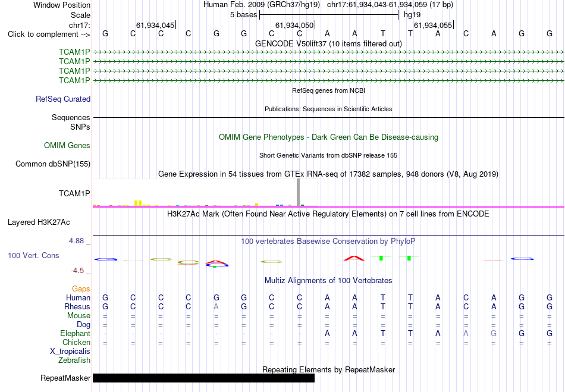565x392 pixels.
Task: Select the Human alignment row label
Action: coord(78,298)
